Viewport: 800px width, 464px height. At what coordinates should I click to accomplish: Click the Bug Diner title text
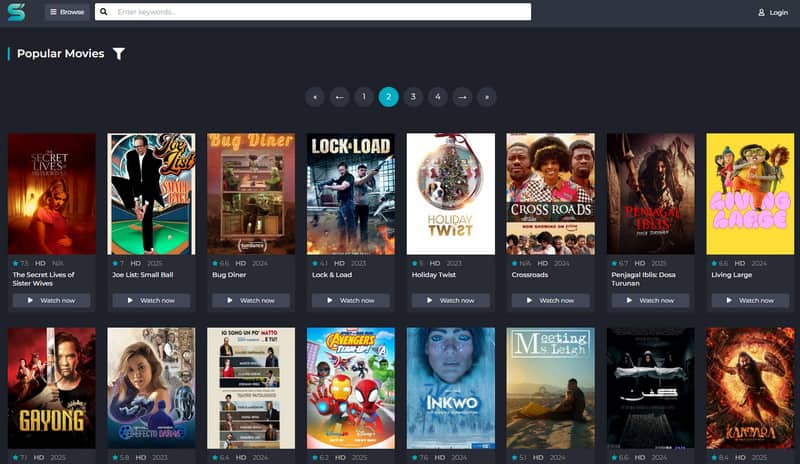[x=229, y=275]
